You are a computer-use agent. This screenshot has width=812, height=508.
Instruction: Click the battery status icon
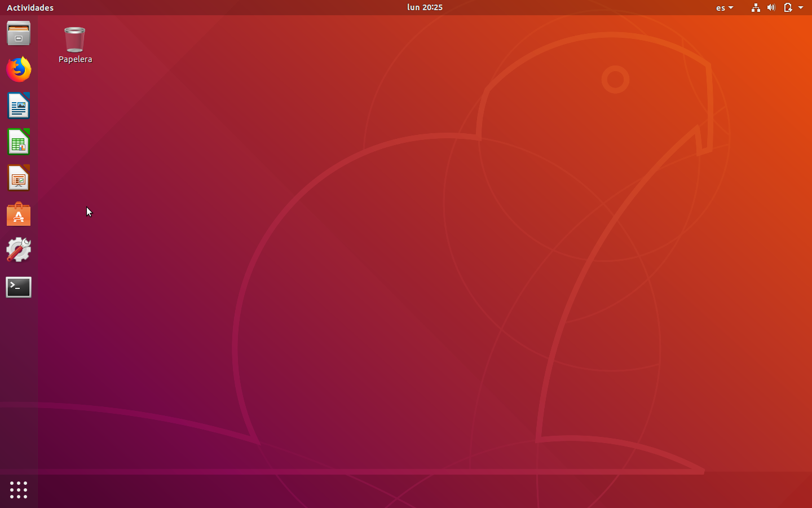coord(787,7)
